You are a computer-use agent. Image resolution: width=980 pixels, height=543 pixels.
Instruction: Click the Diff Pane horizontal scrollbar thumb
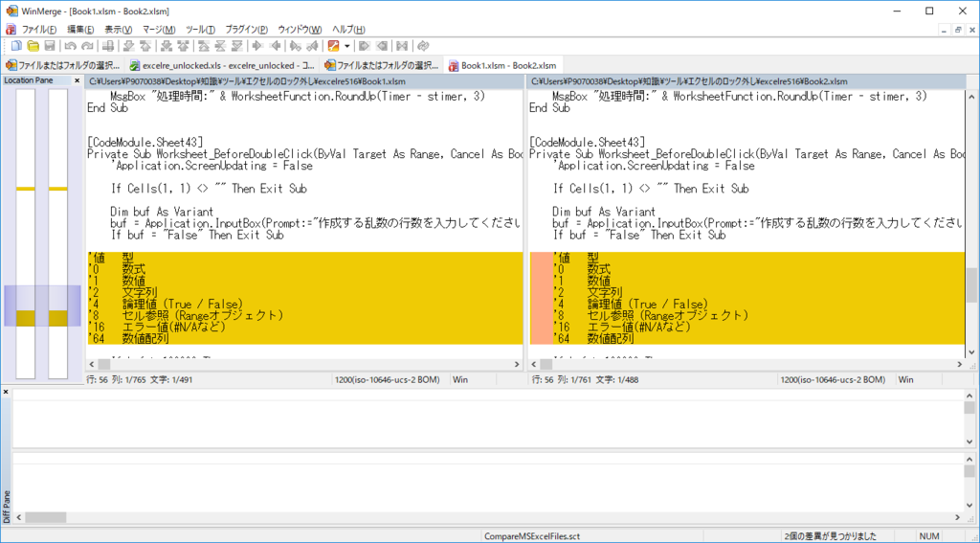tap(46, 517)
